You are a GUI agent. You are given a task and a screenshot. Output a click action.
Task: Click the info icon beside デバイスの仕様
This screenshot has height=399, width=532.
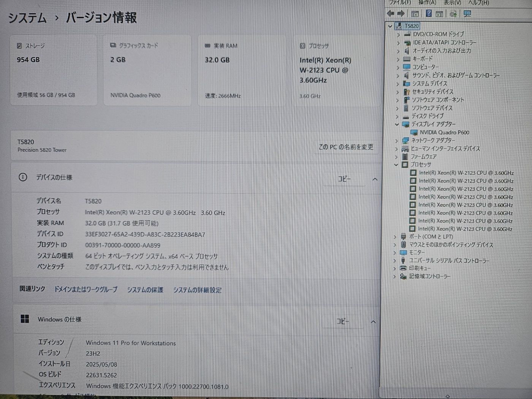point(23,177)
